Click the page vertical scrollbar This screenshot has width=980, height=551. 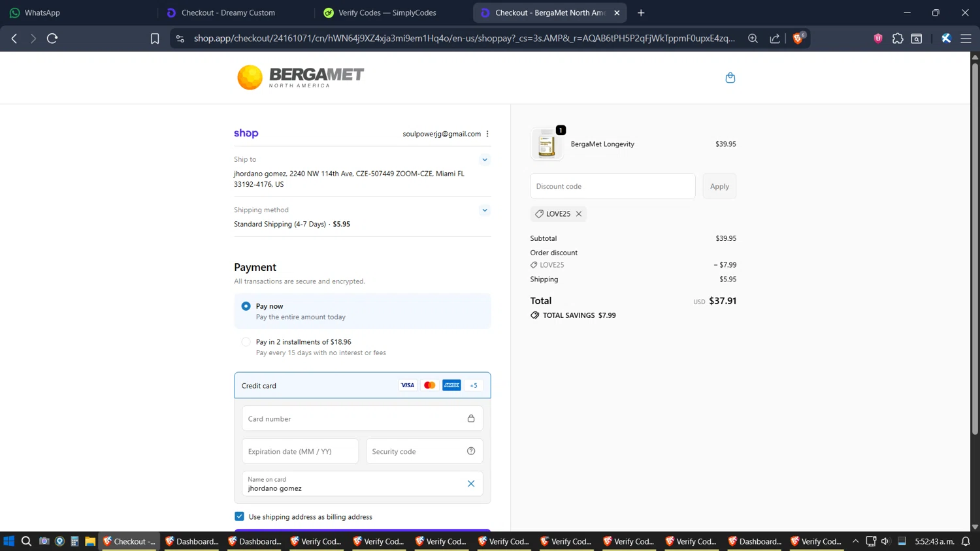tap(975, 248)
